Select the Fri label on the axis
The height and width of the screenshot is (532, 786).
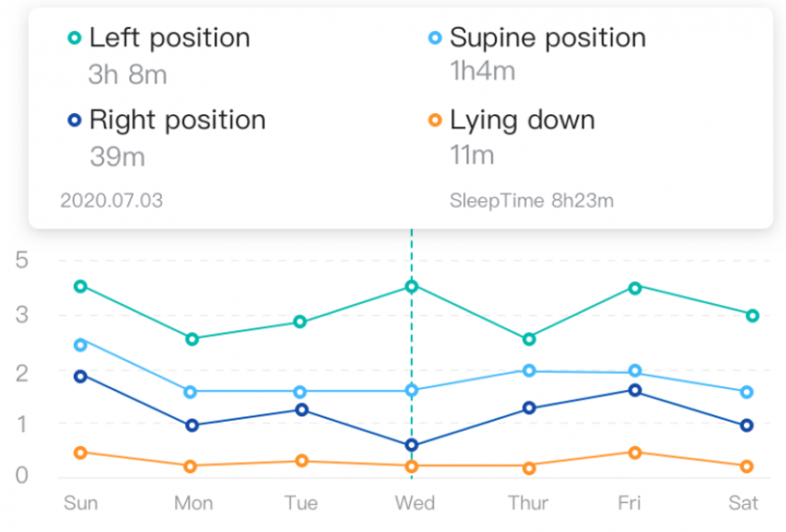[630, 503]
